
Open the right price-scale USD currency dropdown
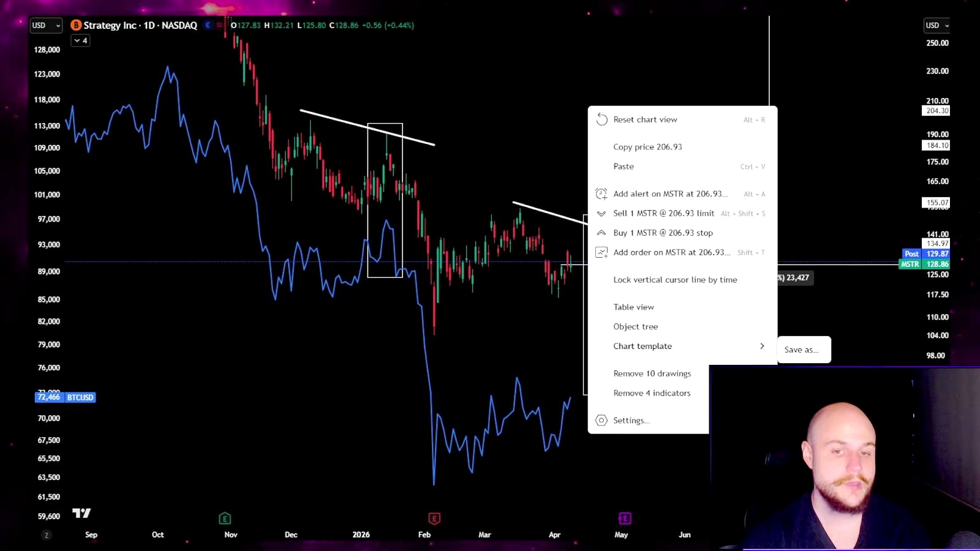coord(937,25)
